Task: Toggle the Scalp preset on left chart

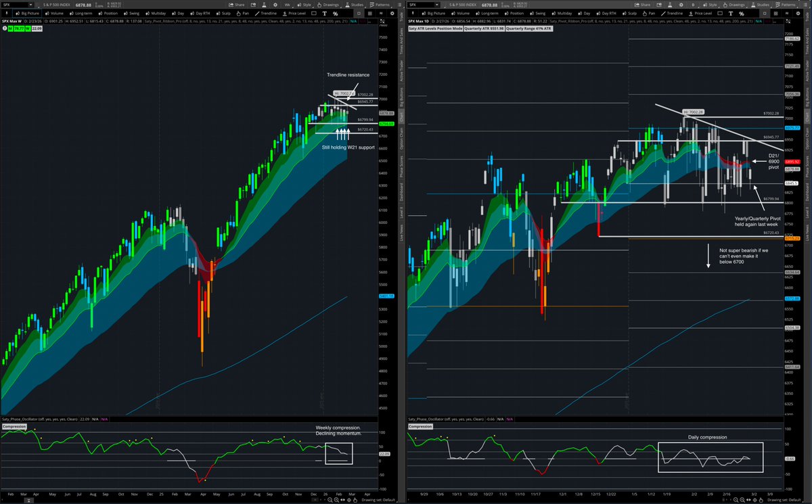Action: 223,14
